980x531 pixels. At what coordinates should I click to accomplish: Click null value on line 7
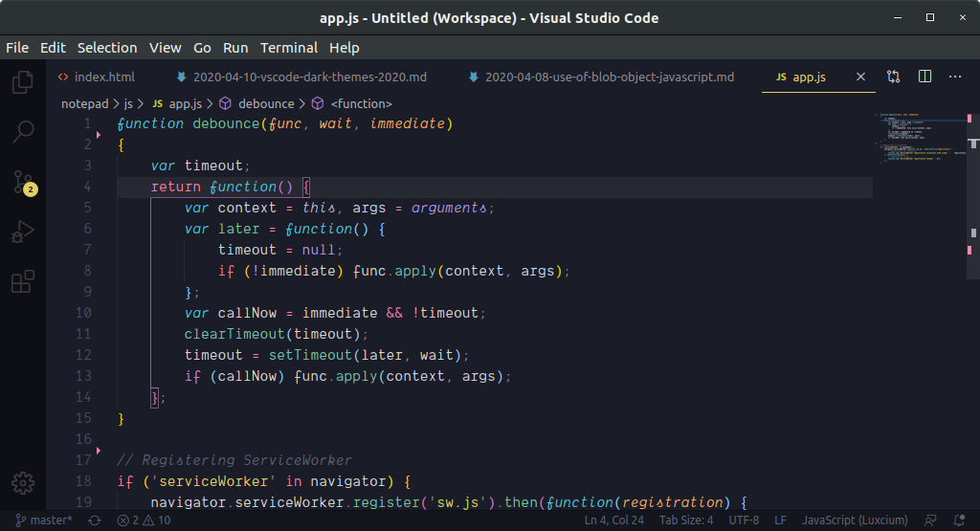point(319,250)
